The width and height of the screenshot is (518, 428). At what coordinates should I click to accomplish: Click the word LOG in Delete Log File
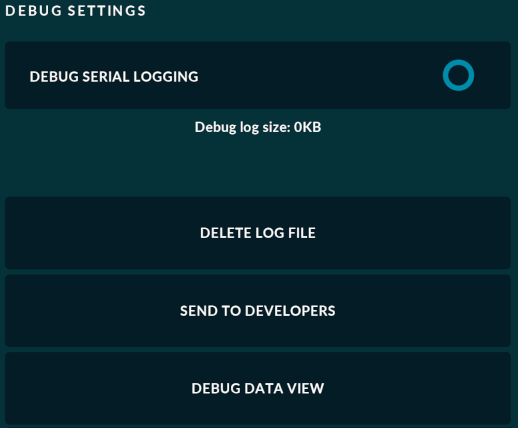click(270, 233)
